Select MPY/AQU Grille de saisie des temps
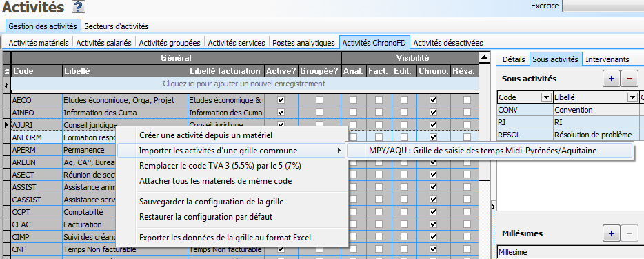 490,151
